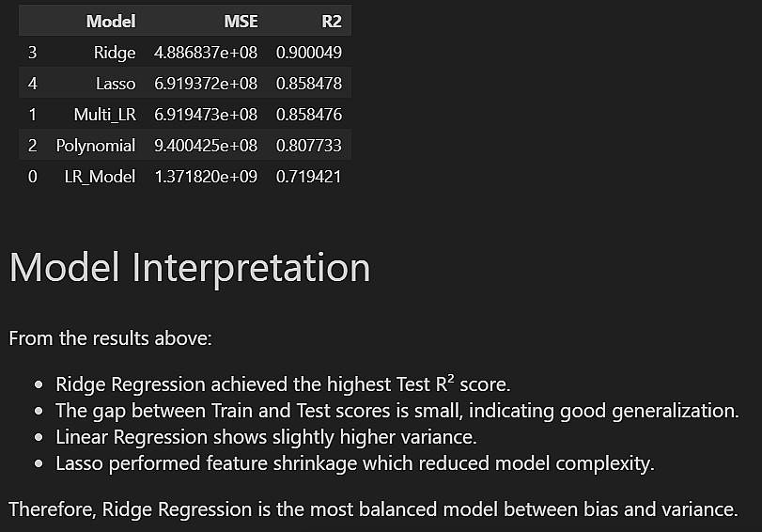This screenshot has width=762, height=532.
Task: Click the R2 value 0.900049
Action: pyautogui.click(x=308, y=53)
